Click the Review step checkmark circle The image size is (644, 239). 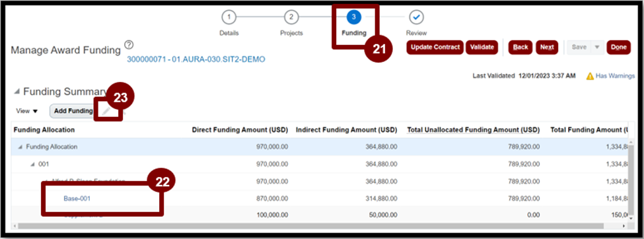tap(416, 17)
